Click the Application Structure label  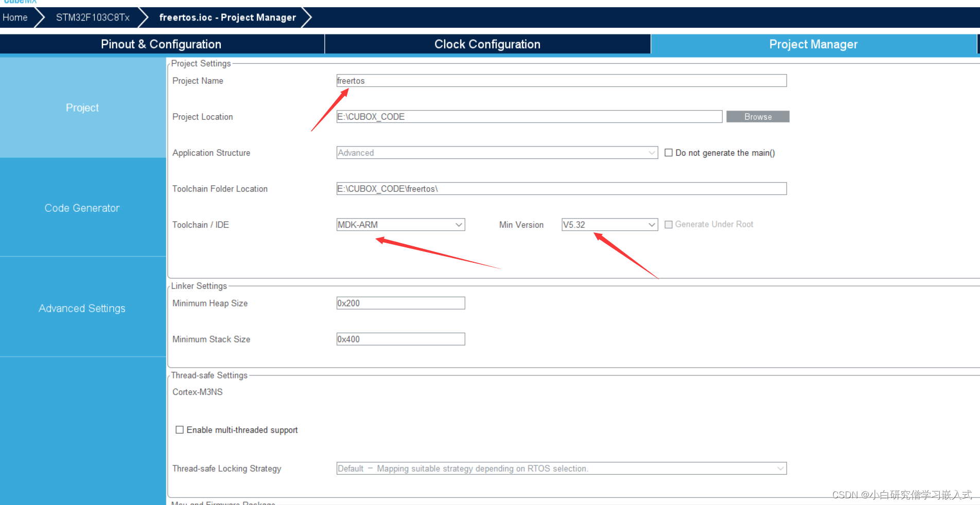212,153
